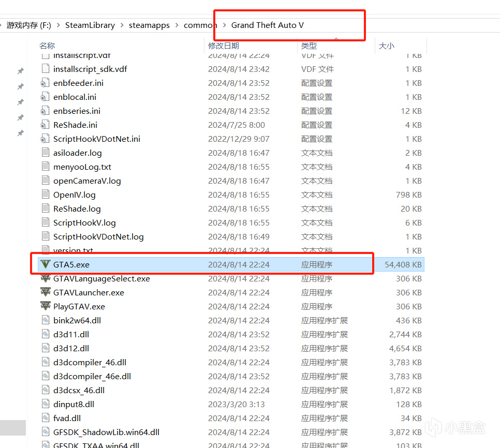Image resolution: width=500 pixels, height=448 pixels.
Task: Select the file named PlayGTAV.exe
Action: (79, 307)
